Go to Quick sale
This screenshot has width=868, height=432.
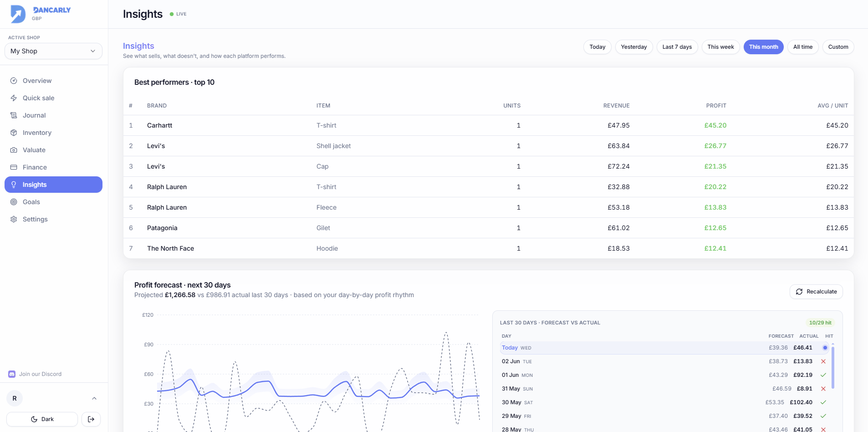tap(53, 98)
